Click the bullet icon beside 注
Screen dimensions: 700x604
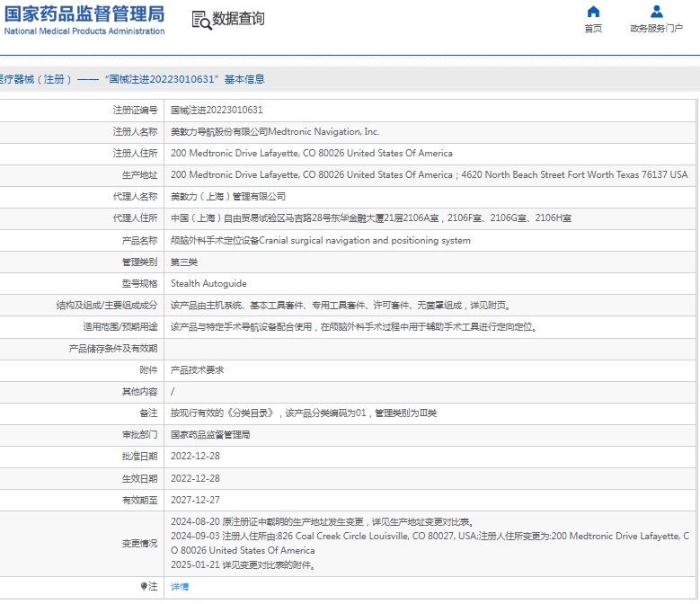144,586
